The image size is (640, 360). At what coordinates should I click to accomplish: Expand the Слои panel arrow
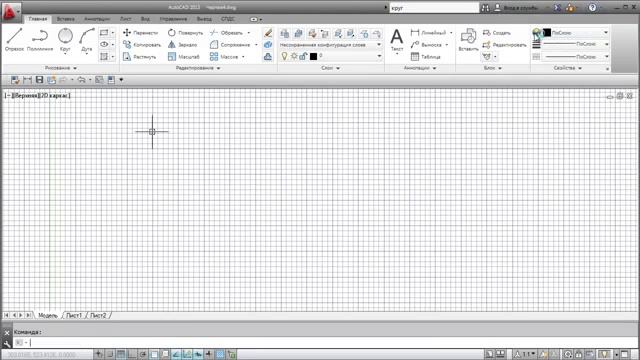pos(338,68)
